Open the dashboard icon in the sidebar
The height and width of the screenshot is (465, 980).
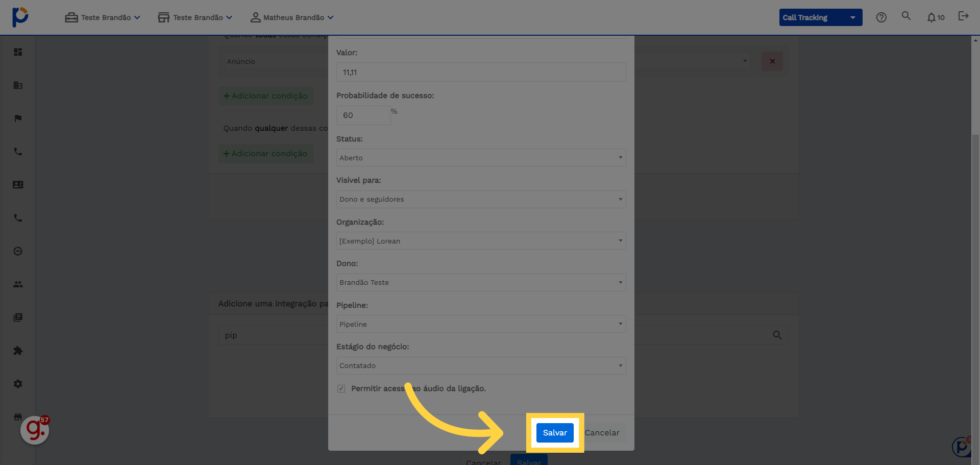[18, 52]
